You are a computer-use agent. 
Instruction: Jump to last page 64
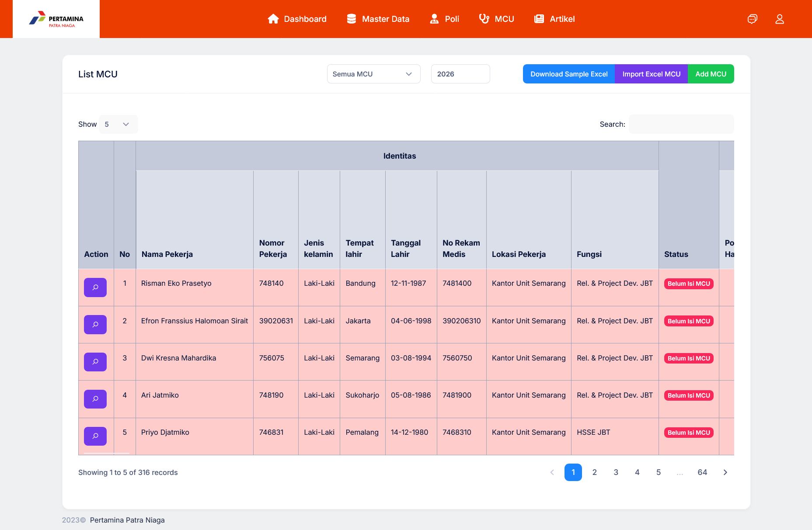tap(702, 472)
